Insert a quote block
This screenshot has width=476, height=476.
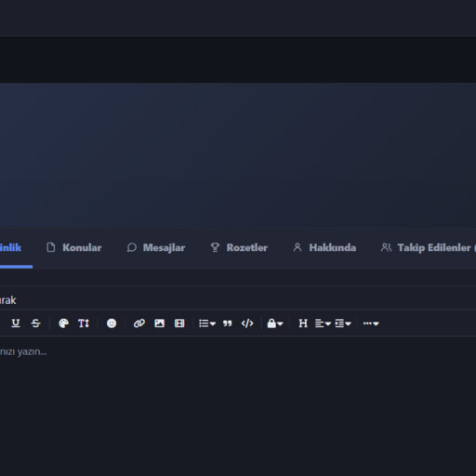tap(228, 324)
